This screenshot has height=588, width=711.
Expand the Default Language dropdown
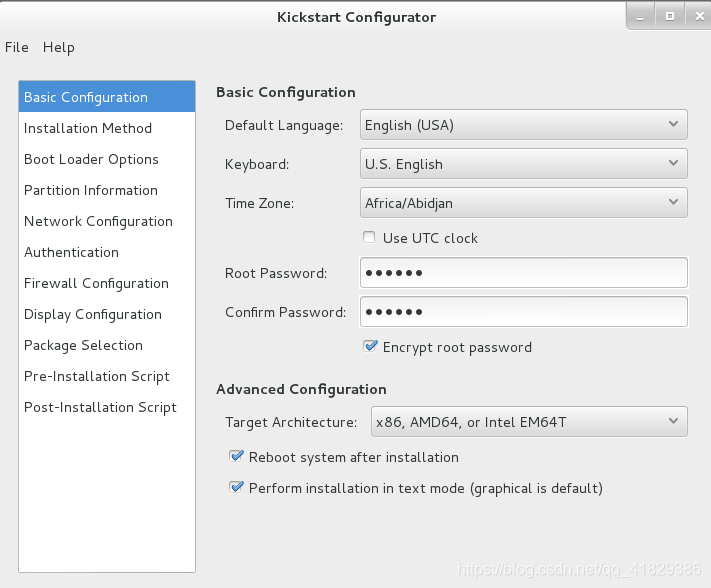523,125
